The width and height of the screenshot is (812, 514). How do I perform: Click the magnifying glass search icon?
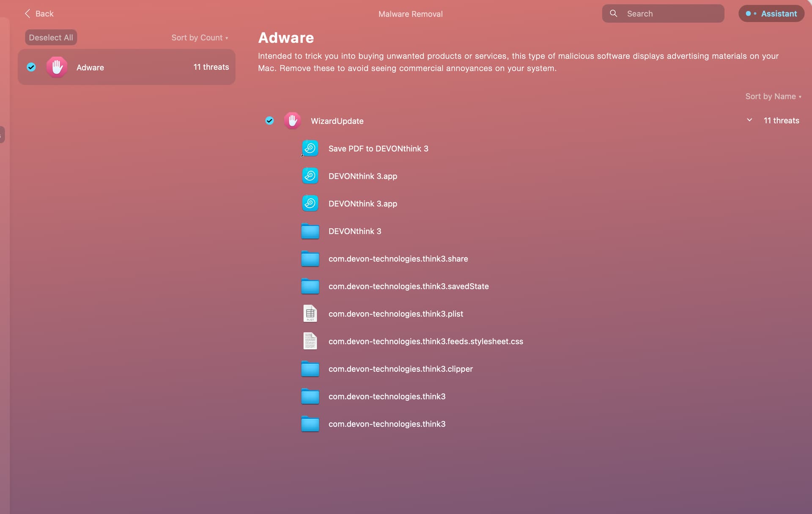[613, 14]
